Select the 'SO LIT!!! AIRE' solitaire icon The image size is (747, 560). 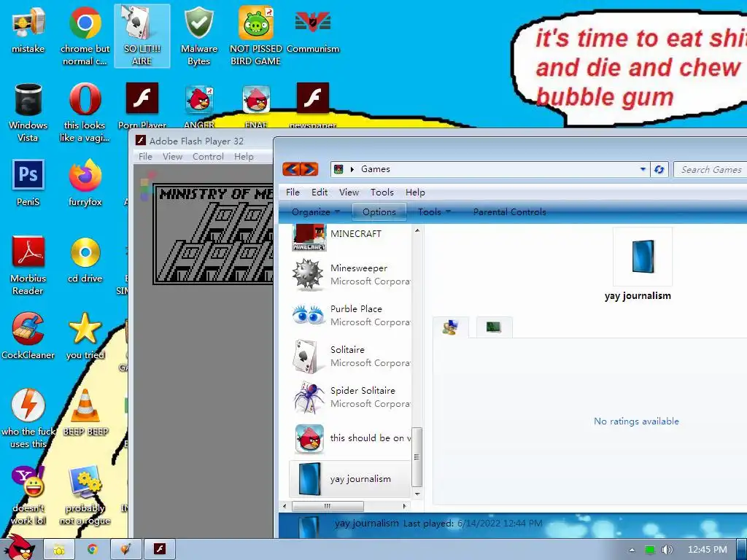pos(142,37)
